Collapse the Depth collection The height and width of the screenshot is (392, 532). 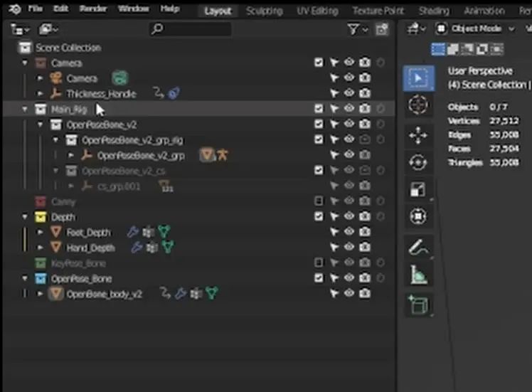[x=24, y=217]
